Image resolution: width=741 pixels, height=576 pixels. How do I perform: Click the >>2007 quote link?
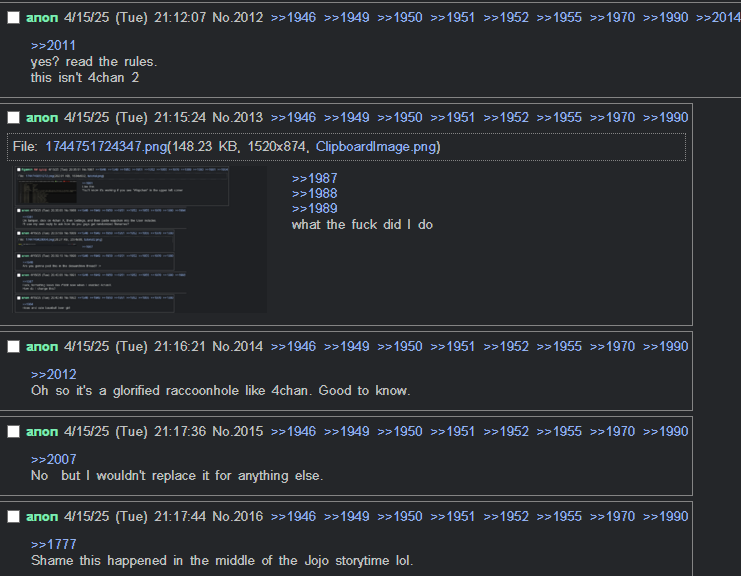coord(53,460)
